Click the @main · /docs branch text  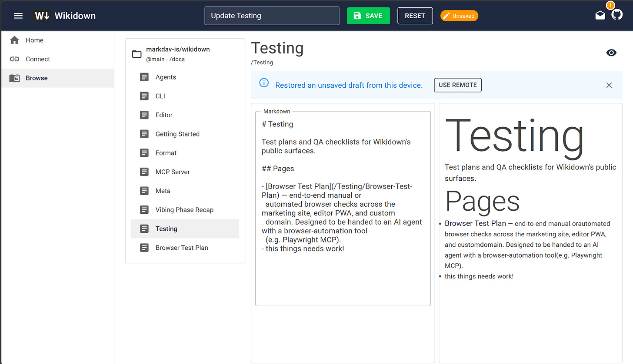[165, 59]
